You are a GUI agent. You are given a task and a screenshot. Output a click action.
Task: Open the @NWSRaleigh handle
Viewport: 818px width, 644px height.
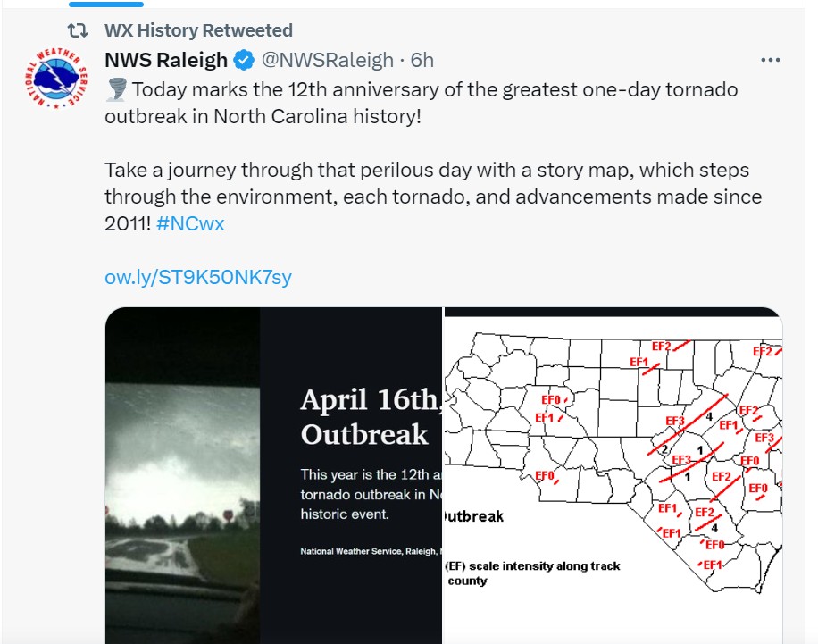pos(327,60)
